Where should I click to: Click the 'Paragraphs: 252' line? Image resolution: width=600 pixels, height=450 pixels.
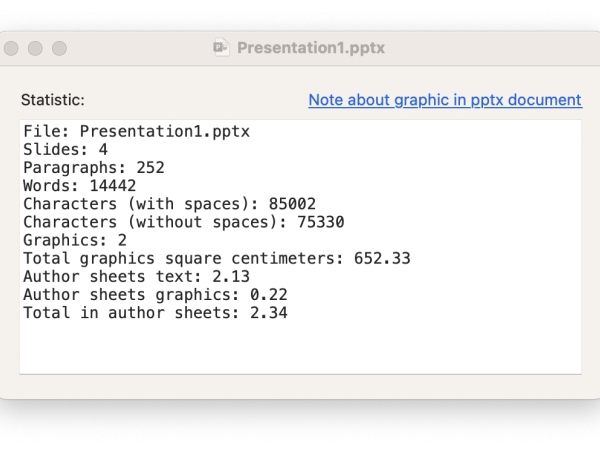coord(94,167)
